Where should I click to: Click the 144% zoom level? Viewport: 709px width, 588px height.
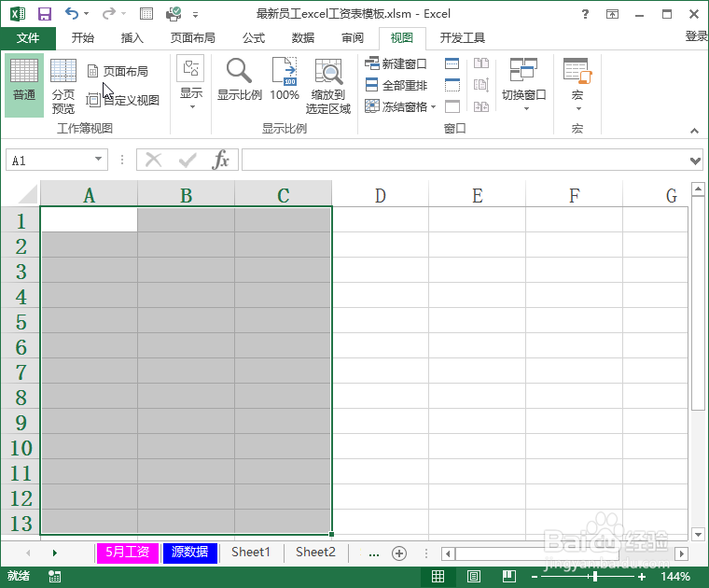tap(675, 577)
